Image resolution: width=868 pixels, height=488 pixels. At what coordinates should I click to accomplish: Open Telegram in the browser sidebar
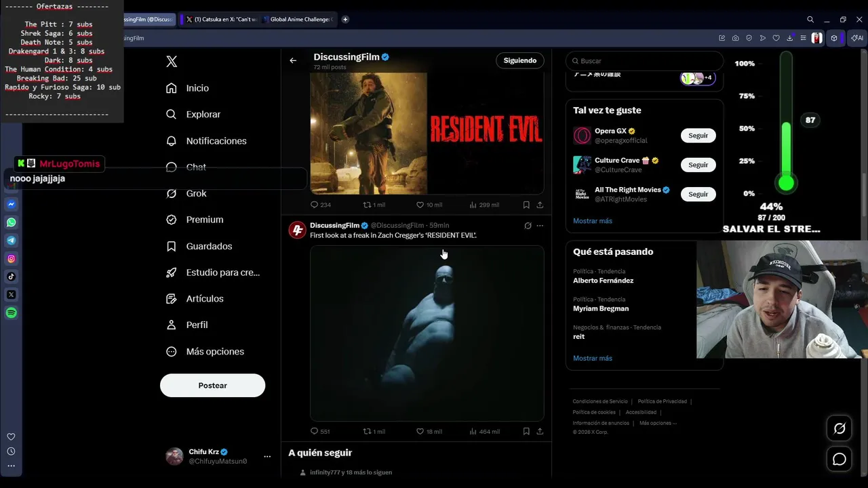click(x=12, y=241)
